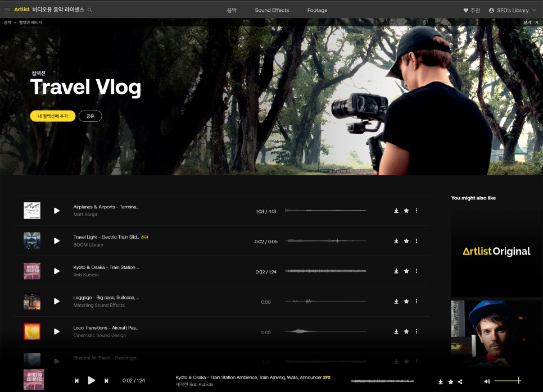The height and width of the screenshot is (392, 543).
Task: Download Luggage Big case track
Action: [x=396, y=302]
